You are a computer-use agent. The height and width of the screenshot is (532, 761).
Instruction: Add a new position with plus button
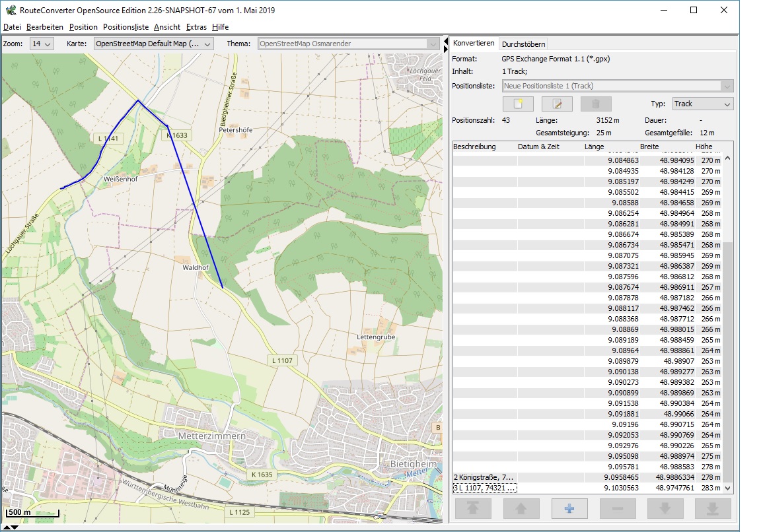pyautogui.click(x=569, y=508)
